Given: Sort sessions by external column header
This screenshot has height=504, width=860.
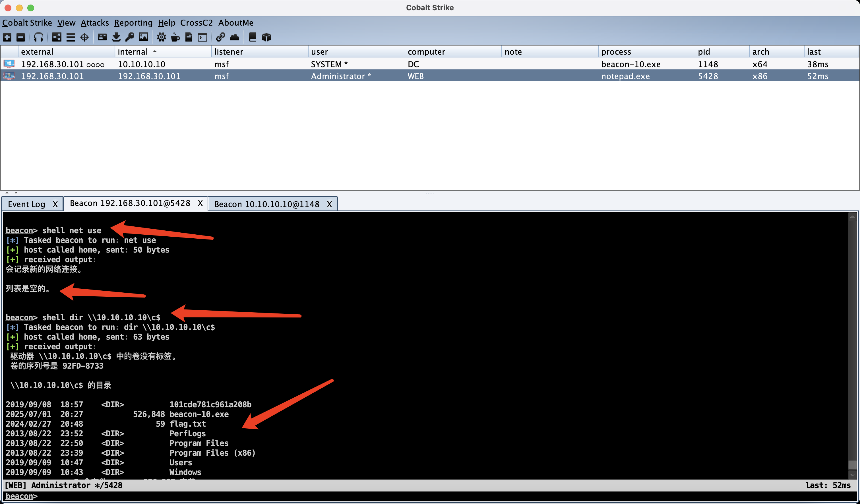Looking at the screenshot, I should (66, 51).
